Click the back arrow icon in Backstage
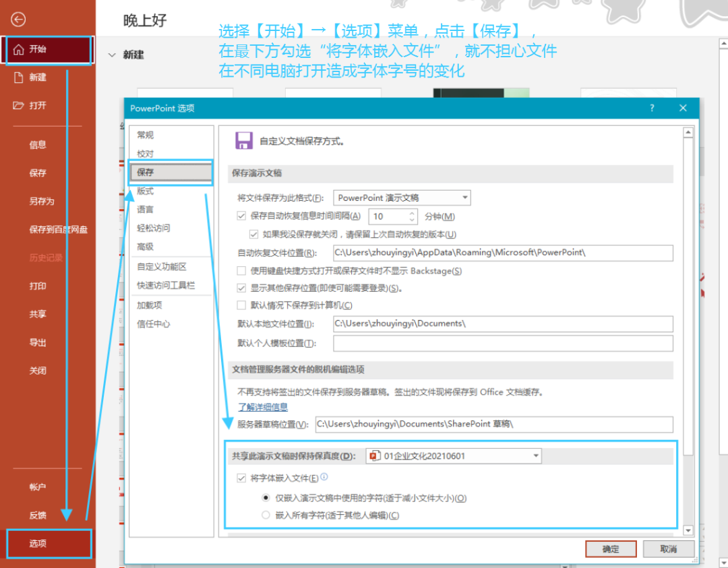The width and height of the screenshot is (728, 568). point(18,20)
